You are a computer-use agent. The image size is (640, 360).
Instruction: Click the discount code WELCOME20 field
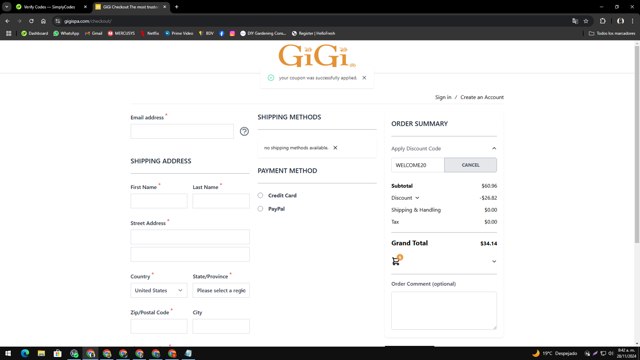pos(418,165)
